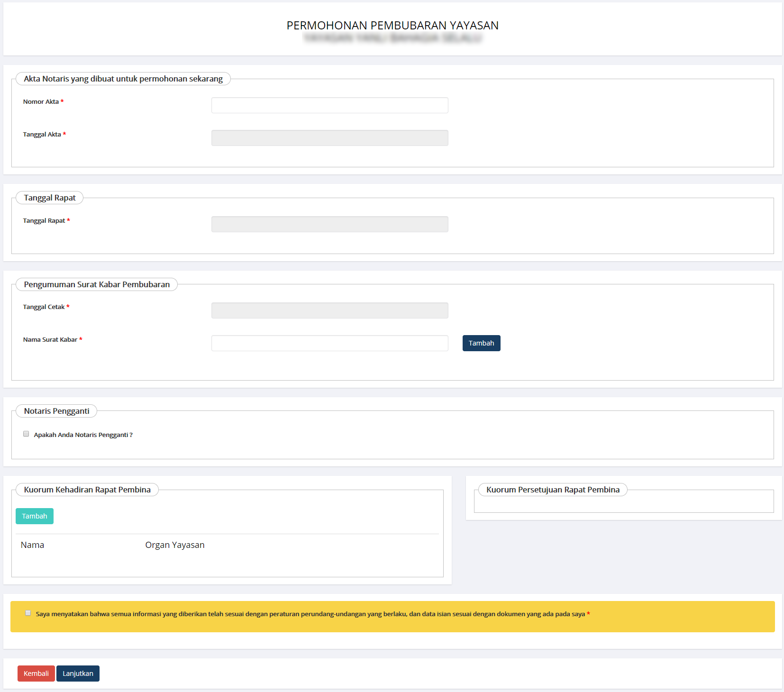Open the Tanggal Cetak date field

pos(329,310)
